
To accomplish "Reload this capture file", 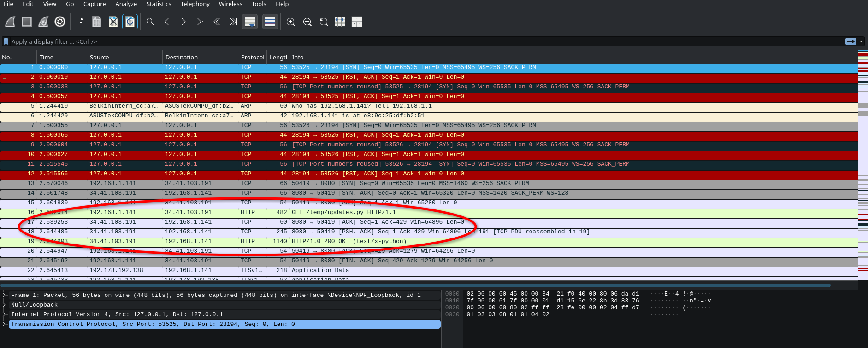I will pos(130,22).
